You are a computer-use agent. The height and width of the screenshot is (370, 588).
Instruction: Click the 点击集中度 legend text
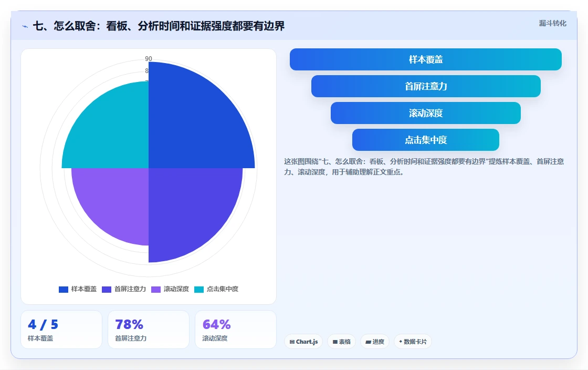[x=223, y=289]
